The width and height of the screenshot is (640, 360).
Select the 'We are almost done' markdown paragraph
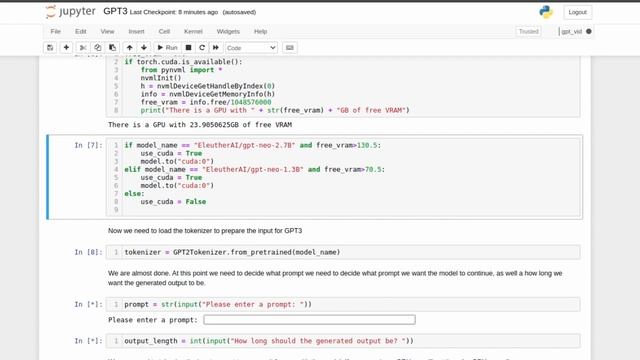coord(335,278)
